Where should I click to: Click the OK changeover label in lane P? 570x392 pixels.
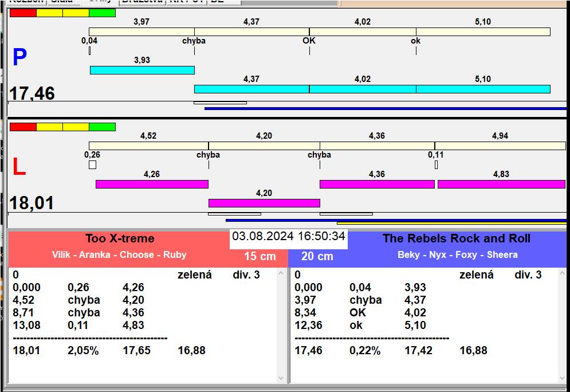click(x=309, y=40)
